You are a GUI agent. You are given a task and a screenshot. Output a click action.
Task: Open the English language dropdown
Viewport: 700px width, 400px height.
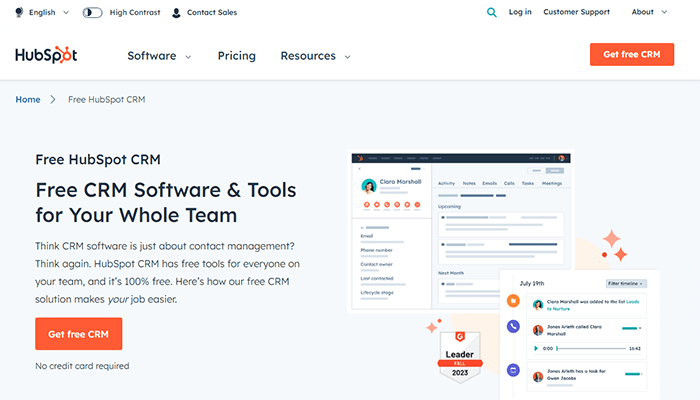[x=48, y=13]
